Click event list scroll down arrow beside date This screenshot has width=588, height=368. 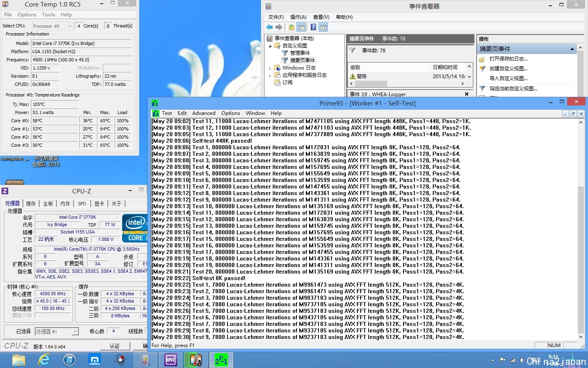[x=469, y=76]
